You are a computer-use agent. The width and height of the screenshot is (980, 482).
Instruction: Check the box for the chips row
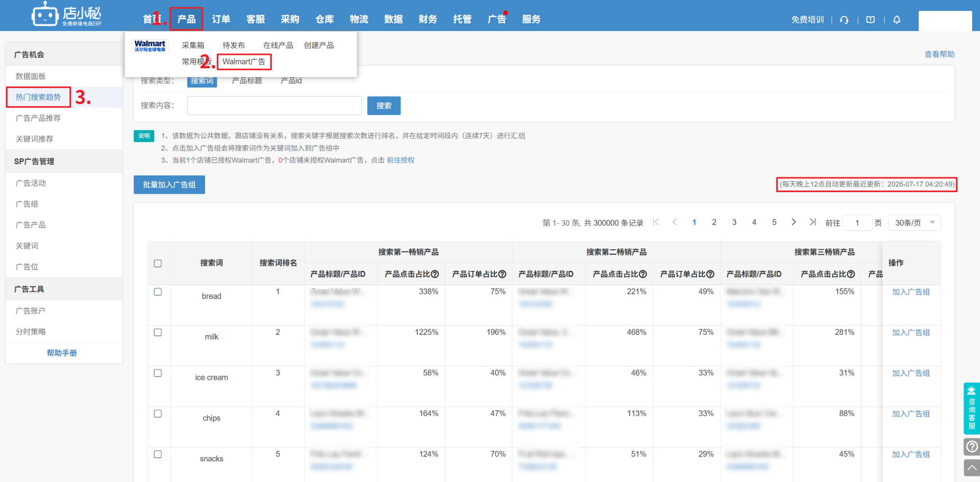click(x=158, y=414)
